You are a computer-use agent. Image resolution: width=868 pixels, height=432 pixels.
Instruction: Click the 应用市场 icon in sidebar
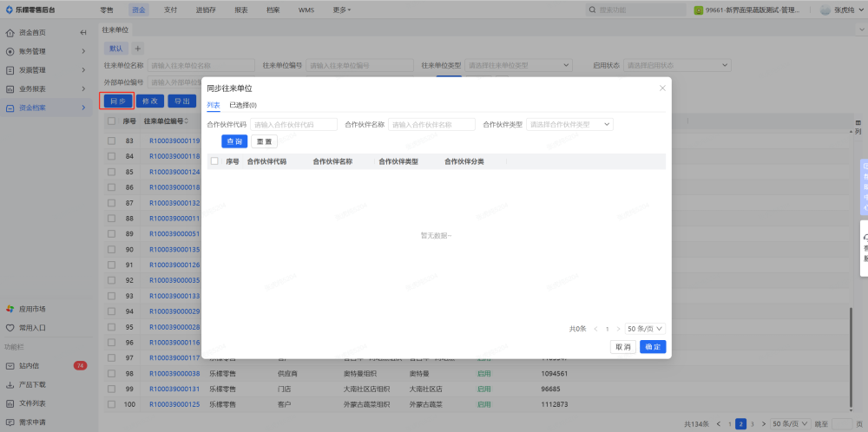pyautogui.click(x=10, y=308)
